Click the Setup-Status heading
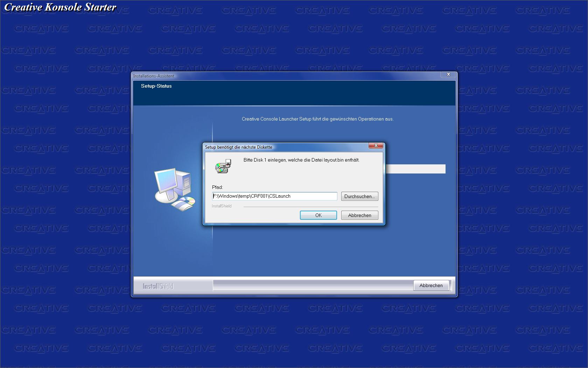The image size is (588, 368). click(156, 86)
